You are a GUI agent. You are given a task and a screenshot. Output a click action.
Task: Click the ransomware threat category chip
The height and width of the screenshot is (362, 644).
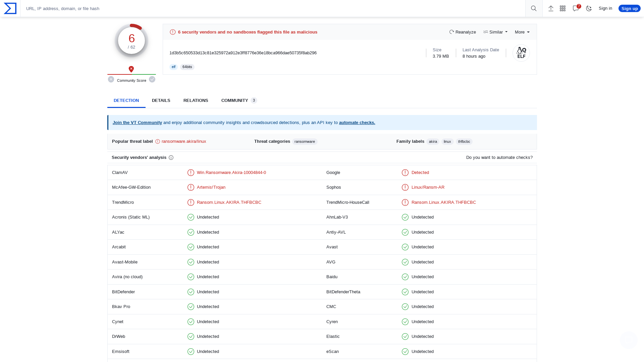305,142
